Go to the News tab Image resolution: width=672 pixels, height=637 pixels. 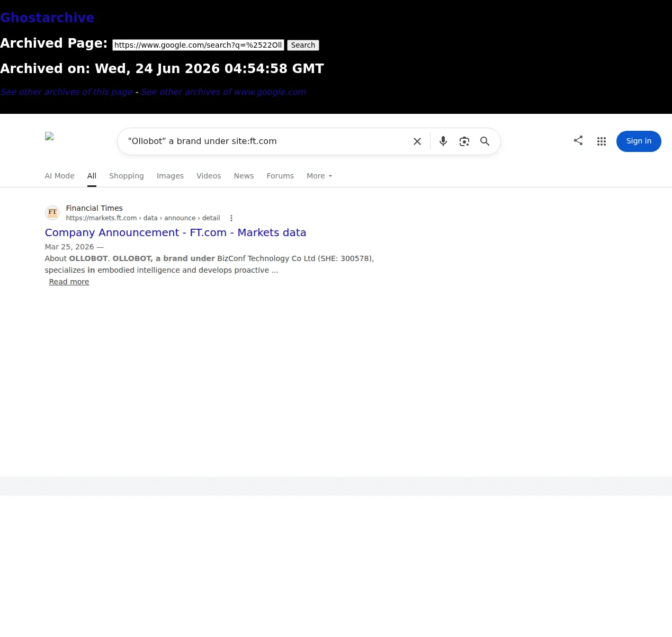click(x=244, y=176)
